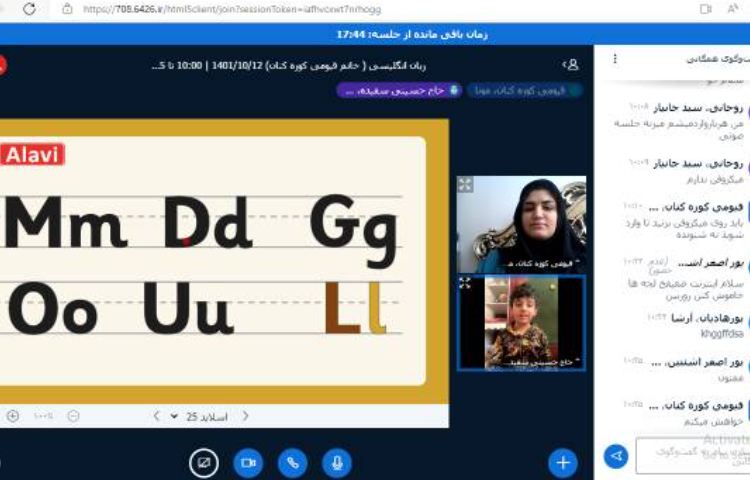Viewport: 750px width, 480px height.
Task: Toggle the microphone mute button
Action: [x=337, y=463]
